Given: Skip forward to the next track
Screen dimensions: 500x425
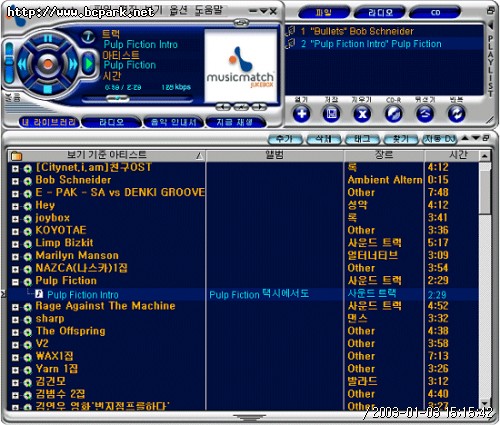Looking at the screenshot, I should coord(73,64).
